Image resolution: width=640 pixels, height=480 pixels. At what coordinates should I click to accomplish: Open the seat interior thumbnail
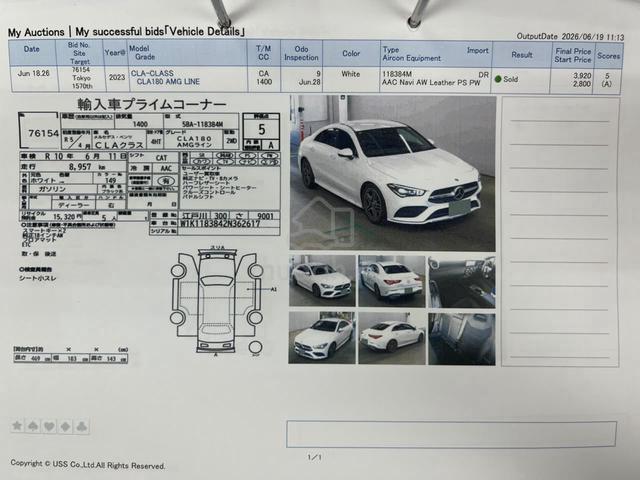point(462,339)
